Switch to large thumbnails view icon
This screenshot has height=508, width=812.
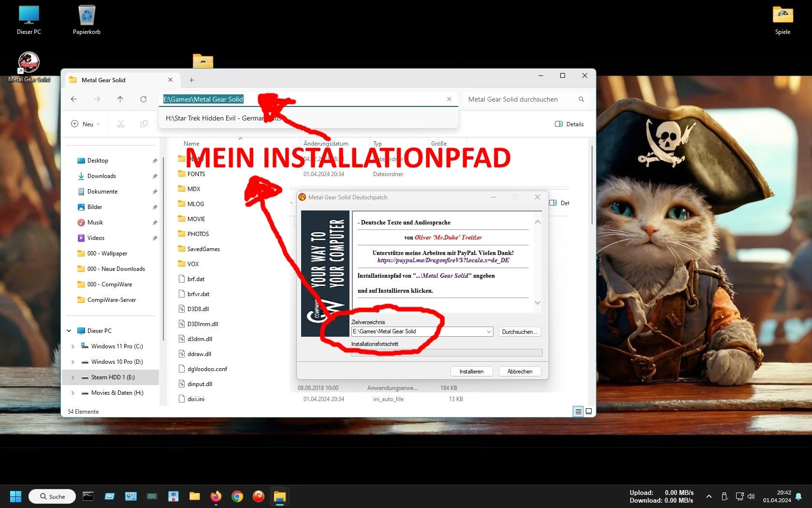coord(589,411)
